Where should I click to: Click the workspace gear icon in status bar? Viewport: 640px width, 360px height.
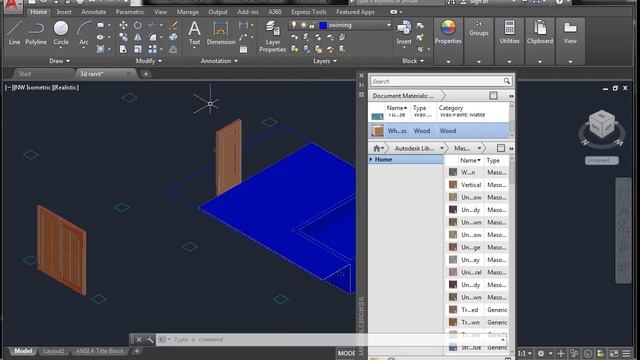tap(541, 353)
